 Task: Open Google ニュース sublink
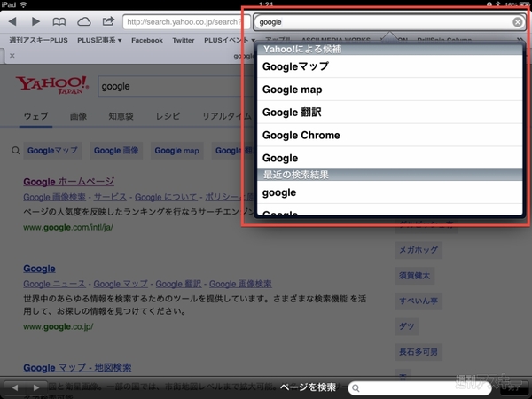pyautogui.click(x=54, y=284)
